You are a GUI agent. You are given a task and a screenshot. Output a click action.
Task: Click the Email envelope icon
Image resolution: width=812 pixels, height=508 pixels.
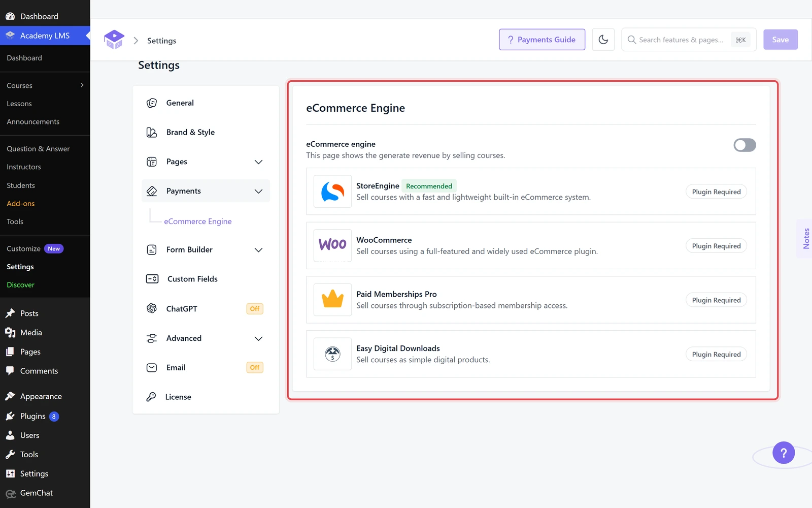(152, 368)
